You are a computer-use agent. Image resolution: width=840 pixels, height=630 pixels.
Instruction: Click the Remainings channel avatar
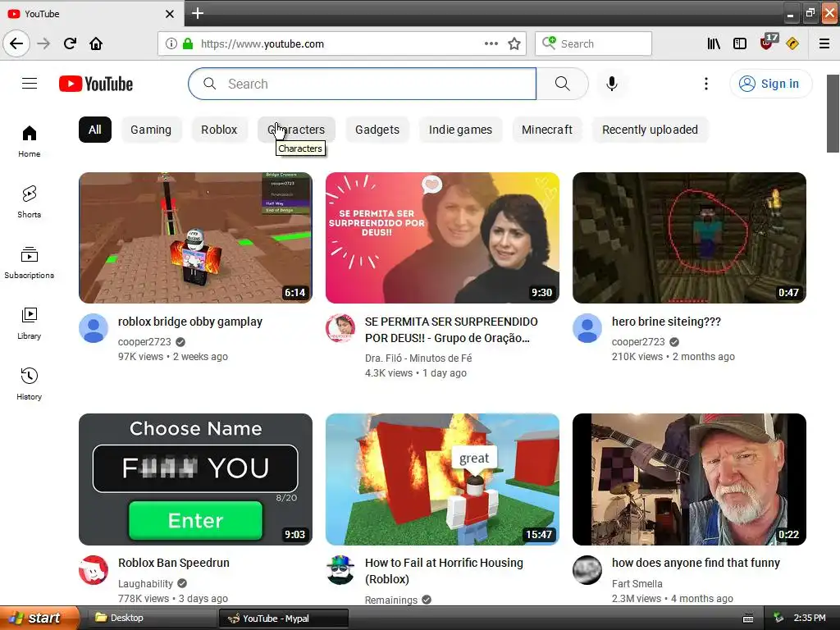pos(340,570)
